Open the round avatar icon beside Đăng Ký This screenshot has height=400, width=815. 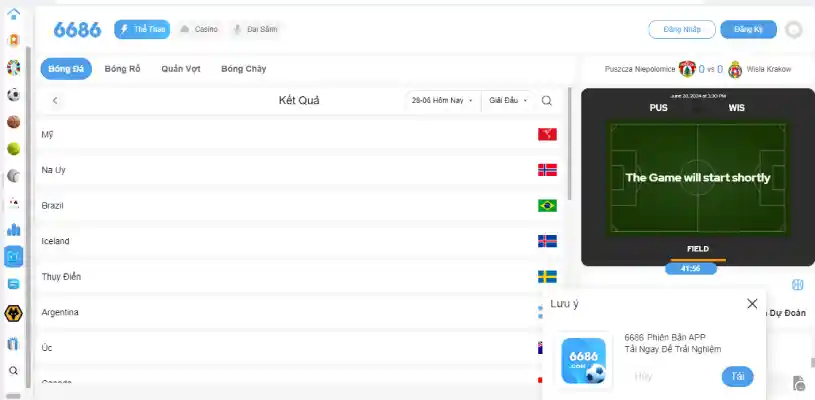(x=794, y=30)
